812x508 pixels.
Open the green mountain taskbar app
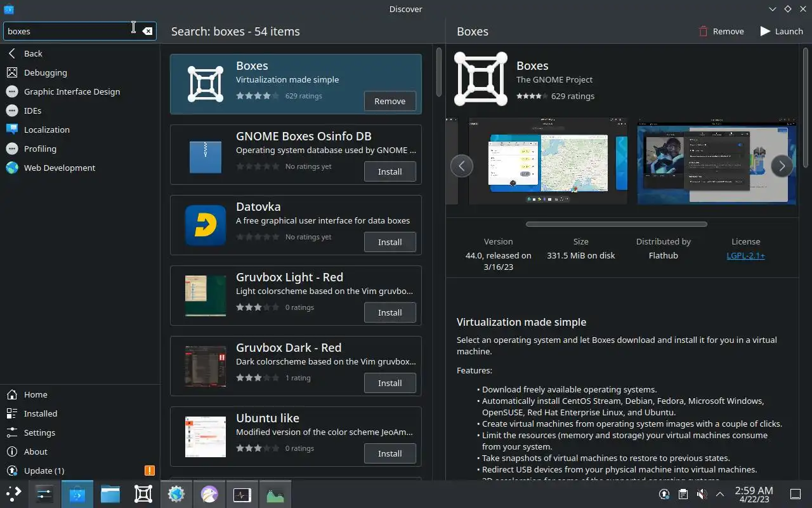(275, 494)
